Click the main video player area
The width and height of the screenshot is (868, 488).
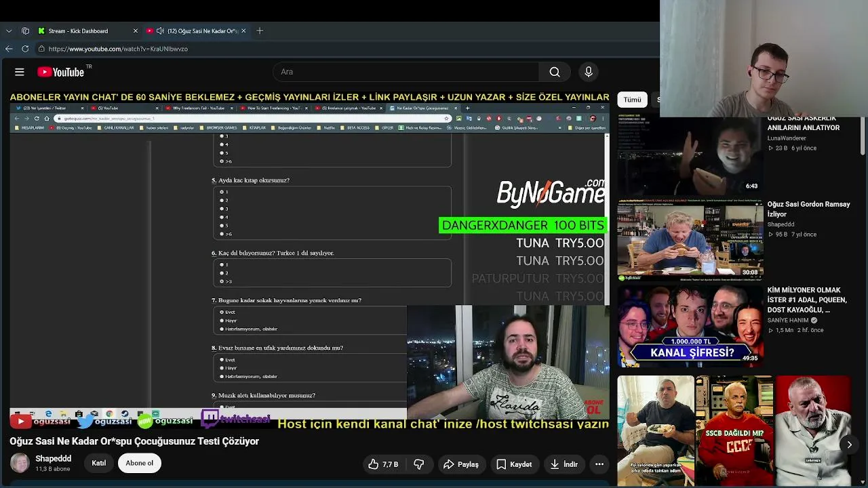coord(309,260)
